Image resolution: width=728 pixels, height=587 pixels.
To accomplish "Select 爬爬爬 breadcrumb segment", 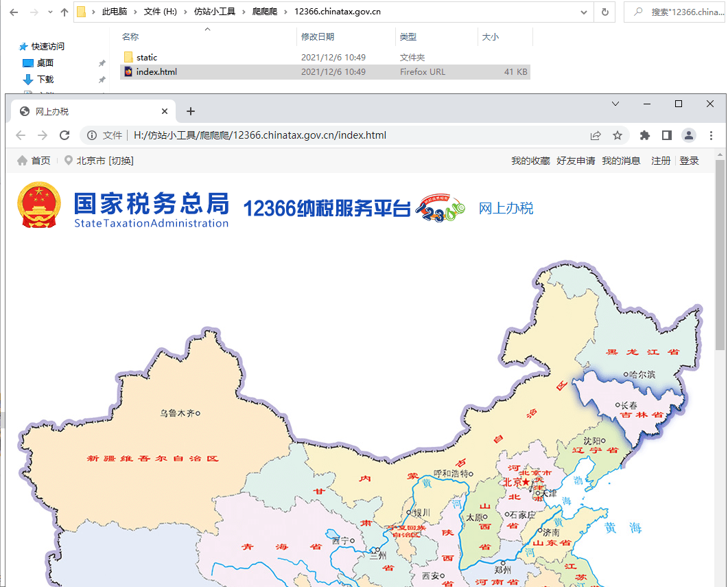I will click(x=265, y=12).
